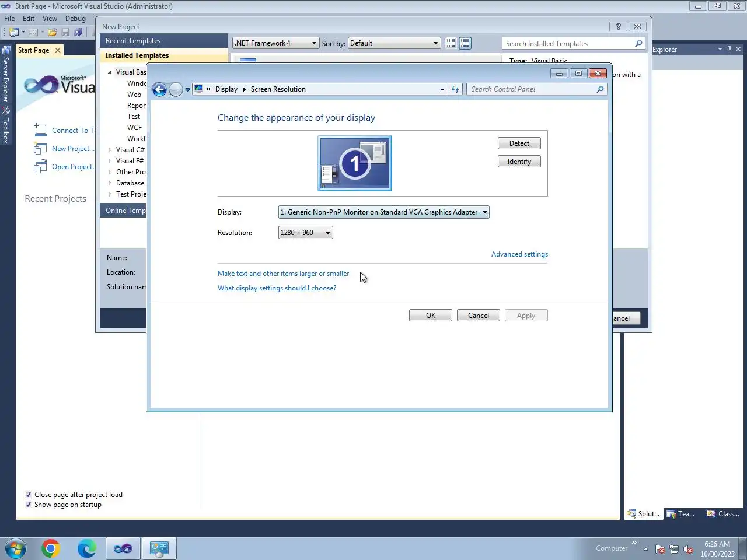
Task: Open the Resolution 1280 × 960 dropdown
Action: click(306, 233)
